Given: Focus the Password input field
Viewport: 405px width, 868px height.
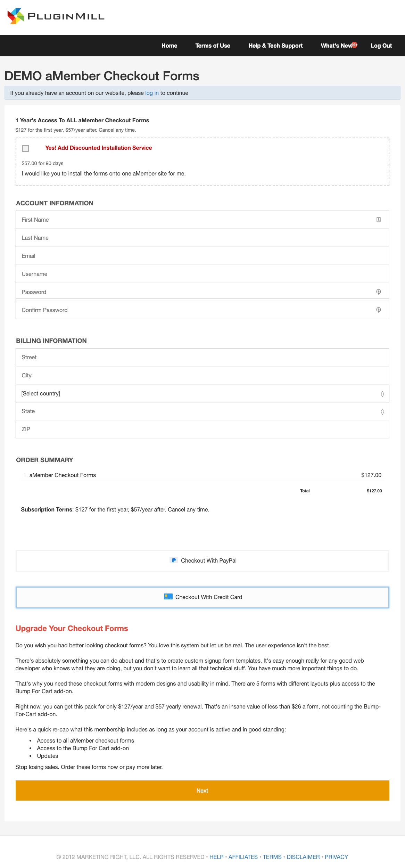Looking at the screenshot, I should click(202, 291).
